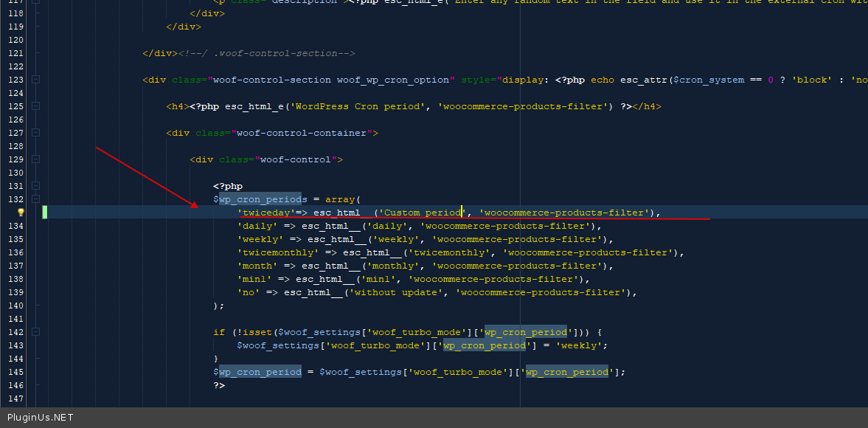The image size is (868, 428).
Task: Collapse the woof-control-container fold at line 127
Action: 35,133
